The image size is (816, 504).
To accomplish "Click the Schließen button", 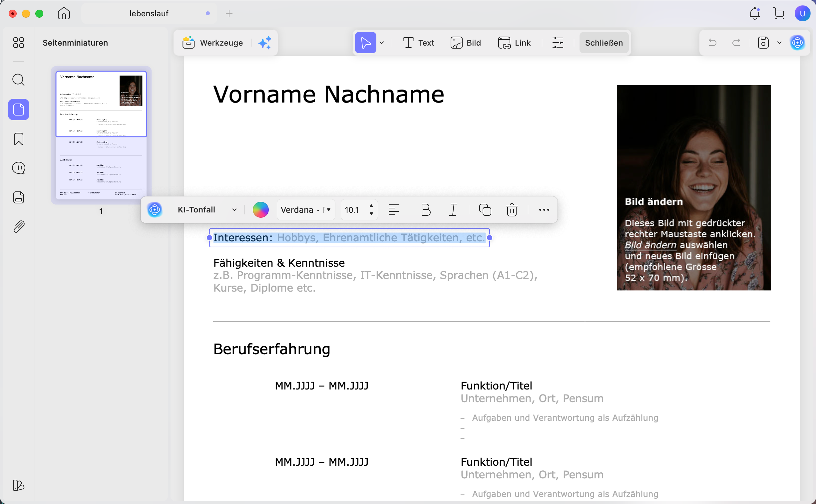I will [604, 43].
